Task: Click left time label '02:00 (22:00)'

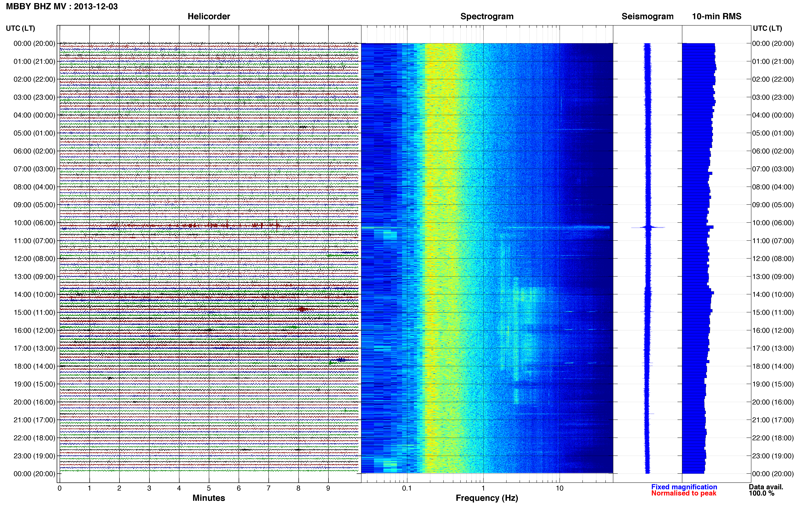Action: coord(34,79)
